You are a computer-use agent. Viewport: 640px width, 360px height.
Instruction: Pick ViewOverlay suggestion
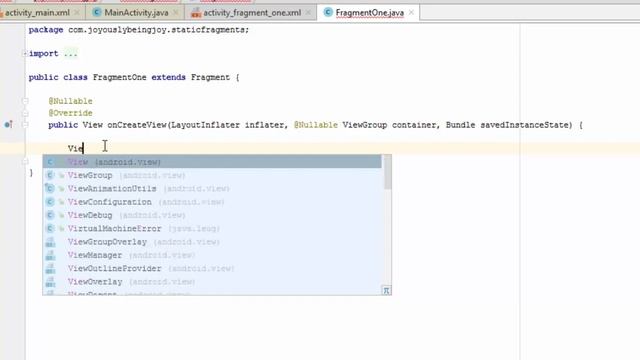212,282
